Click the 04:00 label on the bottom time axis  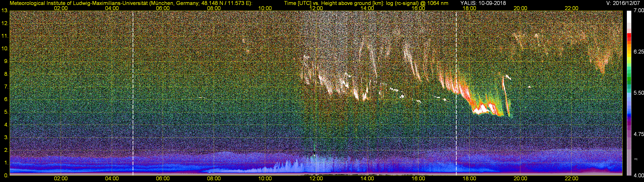112,179
